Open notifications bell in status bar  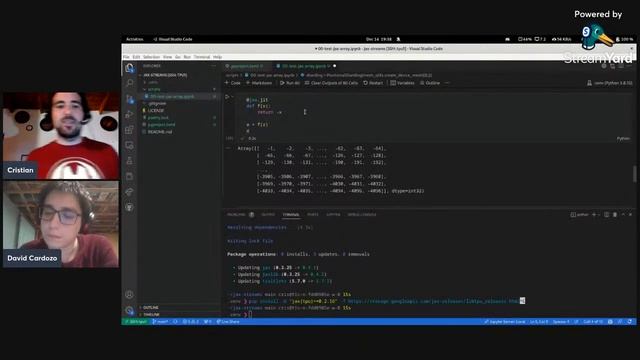[x=629, y=322]
